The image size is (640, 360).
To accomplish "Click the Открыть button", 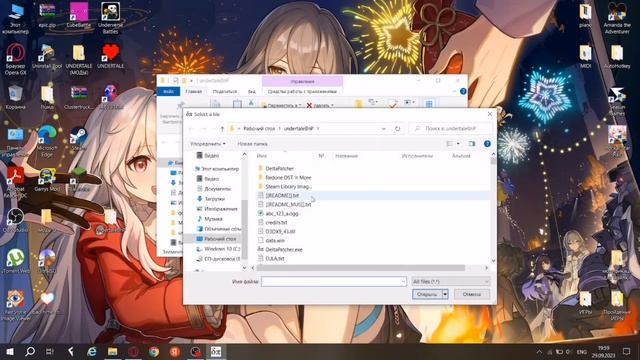I will point(427,294).
